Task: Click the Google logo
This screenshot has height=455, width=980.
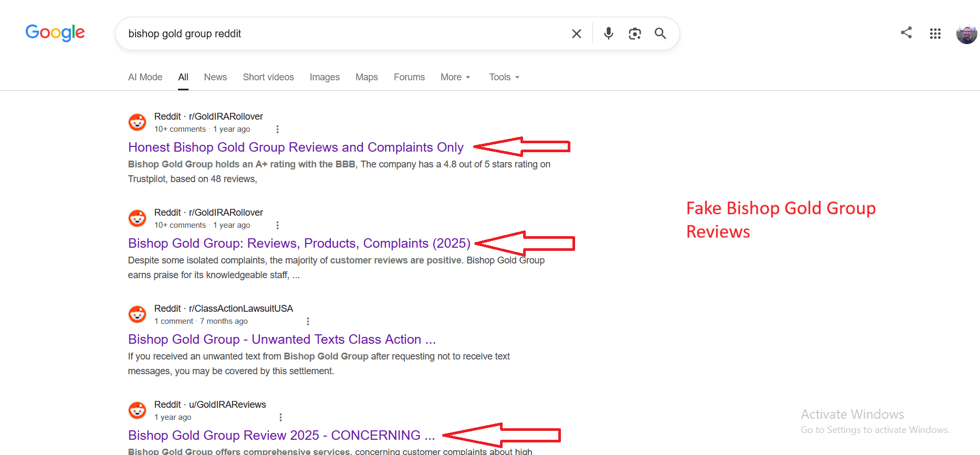Action: coord(55,33)
